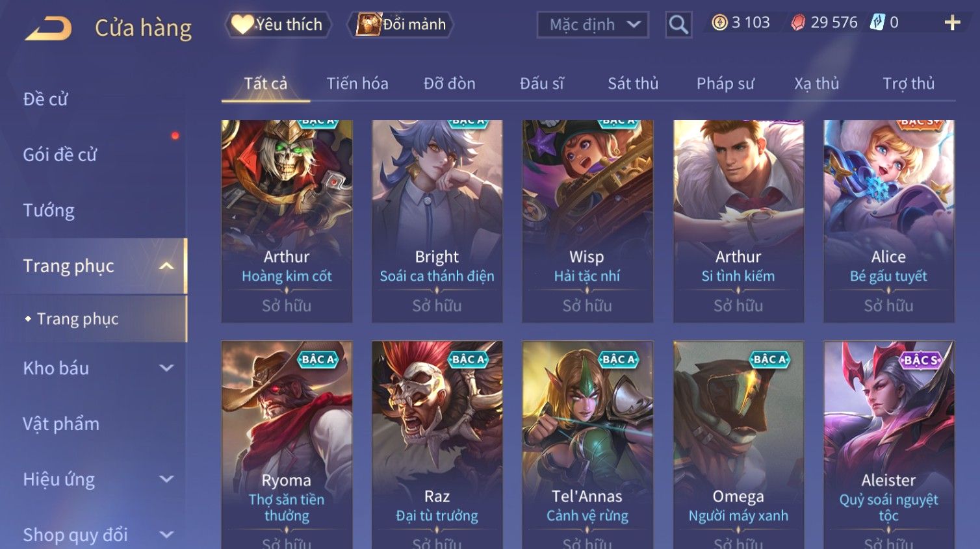Open favorites with the heart icon
980x549 pixels.
(x=242, y=25)
